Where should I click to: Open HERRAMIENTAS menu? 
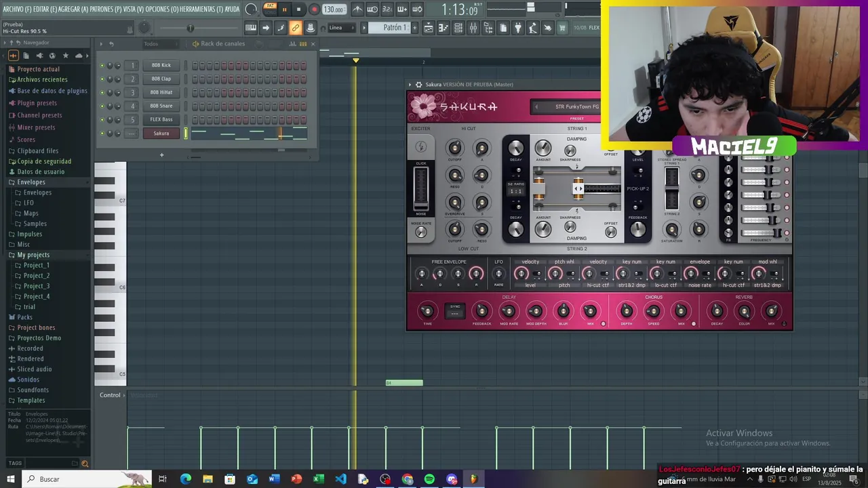[201, 9]
